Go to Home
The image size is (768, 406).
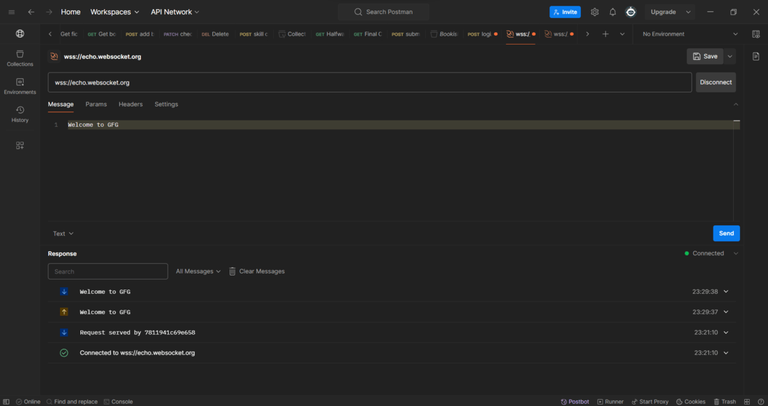point(71,12)
